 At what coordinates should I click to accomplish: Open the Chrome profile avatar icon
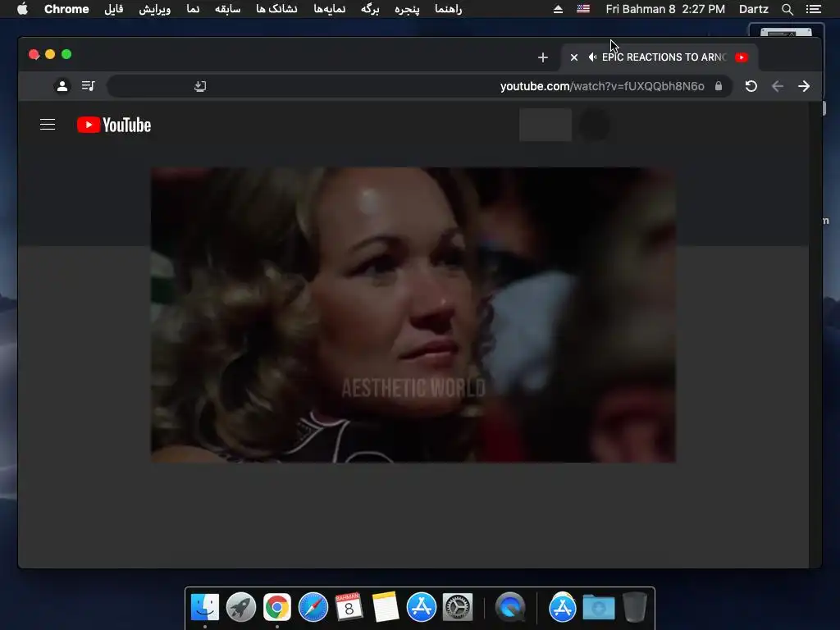(x=62, y=85)
